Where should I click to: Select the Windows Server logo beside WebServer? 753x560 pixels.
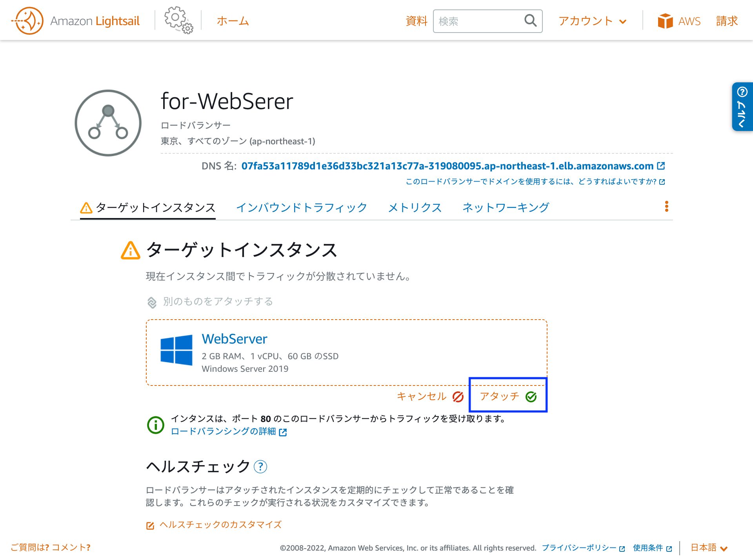pos(176,349)
